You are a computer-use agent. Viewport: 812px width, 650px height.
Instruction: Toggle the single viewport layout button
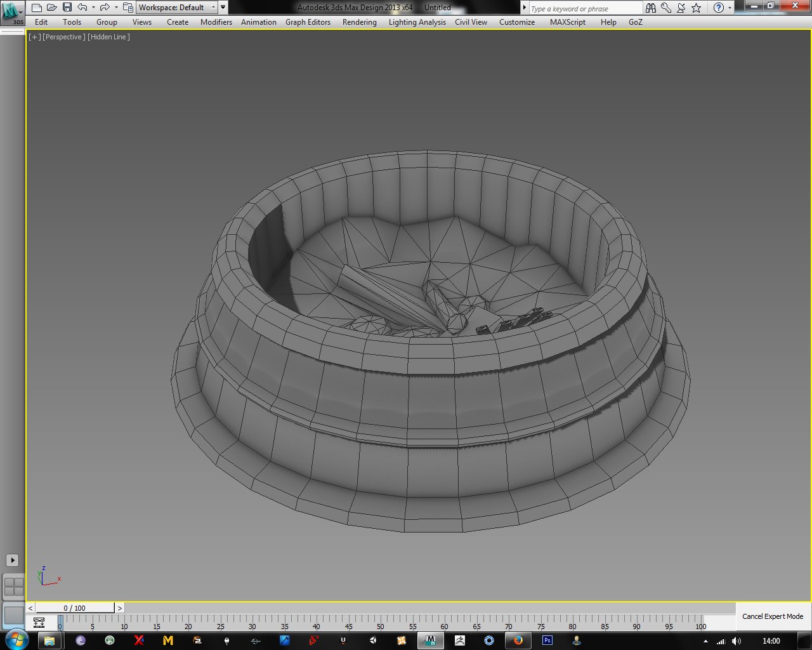click(13, 614)
